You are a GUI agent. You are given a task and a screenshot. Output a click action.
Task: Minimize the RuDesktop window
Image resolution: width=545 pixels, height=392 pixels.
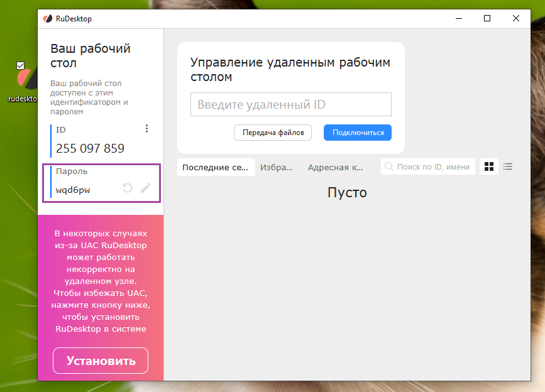coord(459,18)
